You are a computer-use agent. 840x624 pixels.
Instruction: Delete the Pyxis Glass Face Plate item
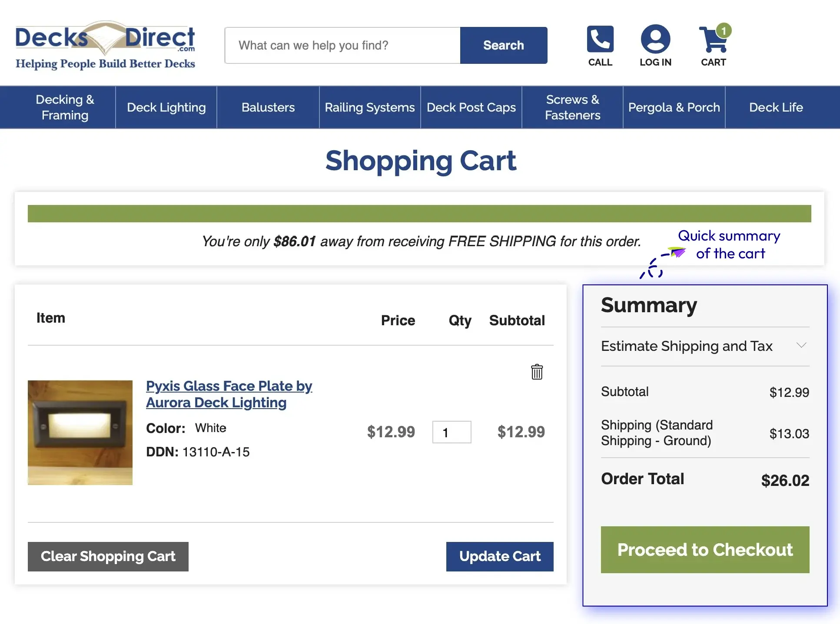point(536,372)
